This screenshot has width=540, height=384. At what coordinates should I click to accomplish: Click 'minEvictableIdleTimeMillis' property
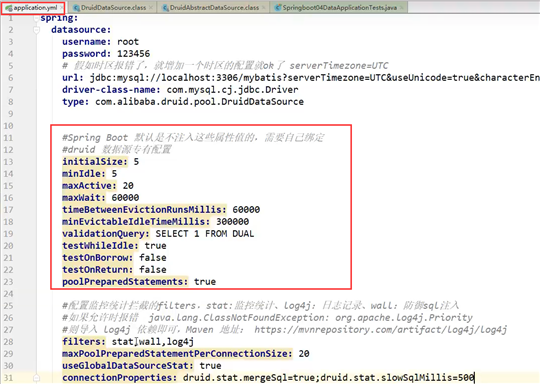pos(136,222)
